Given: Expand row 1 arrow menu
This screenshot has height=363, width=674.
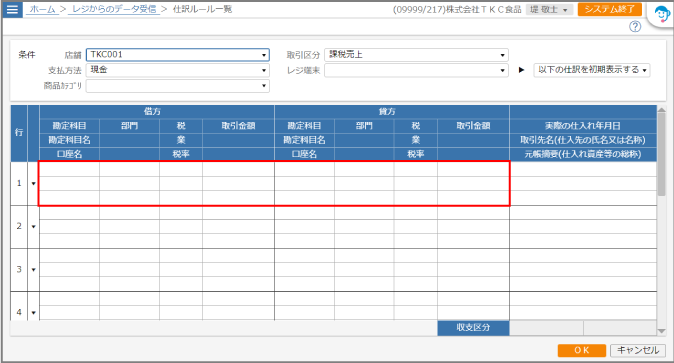Looking at the screenshot, I should (34, 184).
